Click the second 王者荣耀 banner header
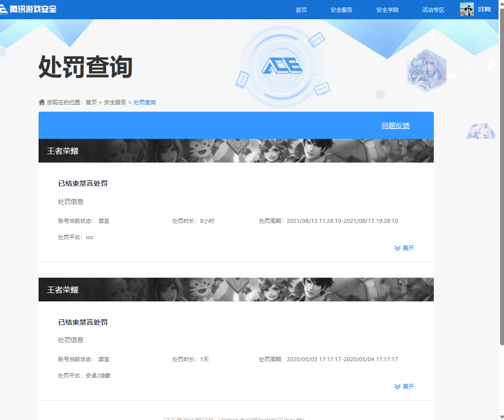 pyautogui.click(x=236, y=290)
